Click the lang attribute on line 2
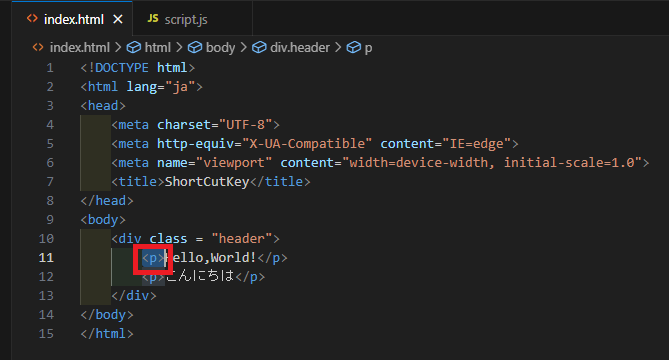The image size is (669, 360). pos(142,87)
